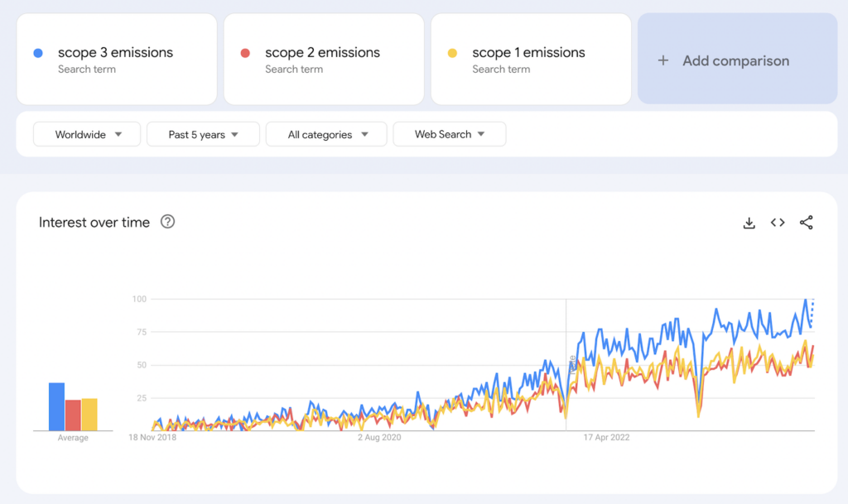Open the All categories dropdown
The height and width of the screenshot is (504, 848).
pyautogui.click(x=326, y=134)
